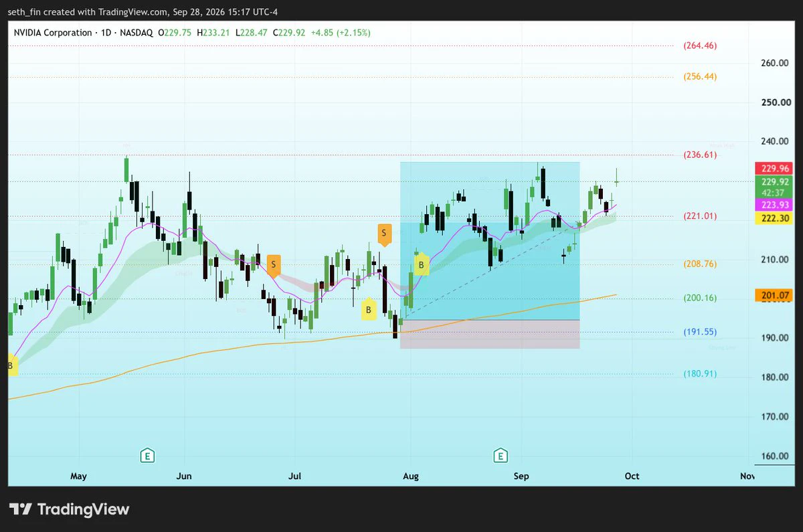Click May on the time axis
803x532 pixels.
coord(78,476)
